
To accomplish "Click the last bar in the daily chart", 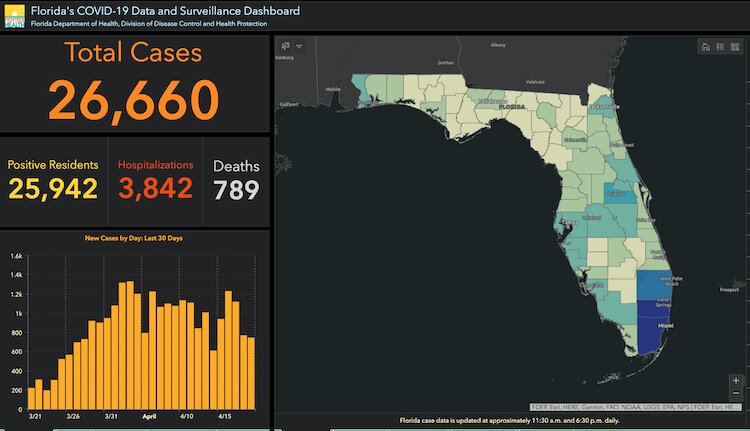I will 251,375.
